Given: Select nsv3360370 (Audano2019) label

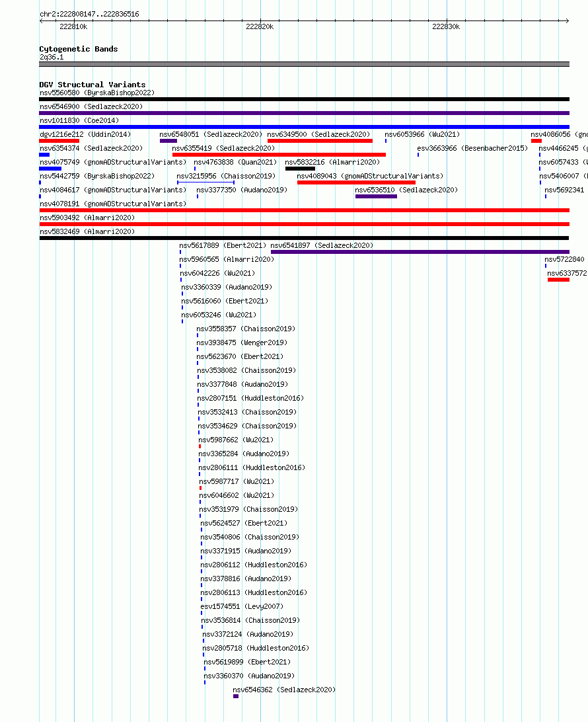Looking at the screenshot, I should (x=249, y=676).
